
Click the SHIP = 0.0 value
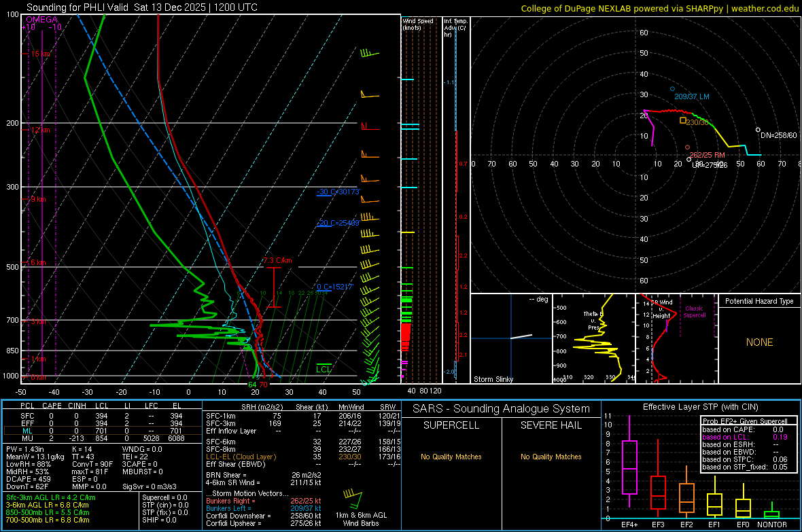coord(160,520)
